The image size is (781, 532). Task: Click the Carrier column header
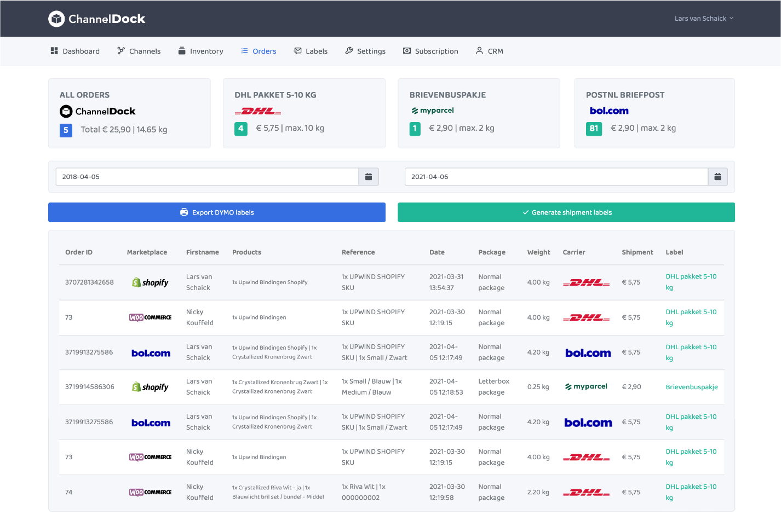pyautogui.click(x=574, y=252)
